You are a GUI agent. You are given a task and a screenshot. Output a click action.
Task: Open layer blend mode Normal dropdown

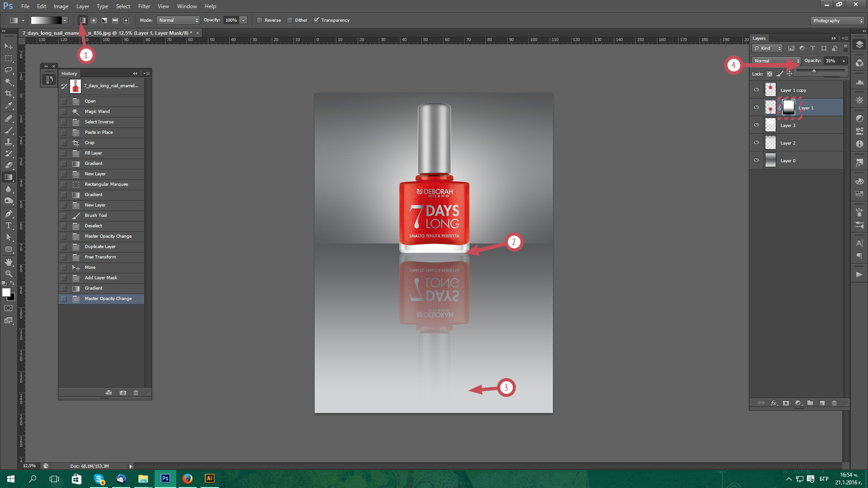[x=776, y=61]
